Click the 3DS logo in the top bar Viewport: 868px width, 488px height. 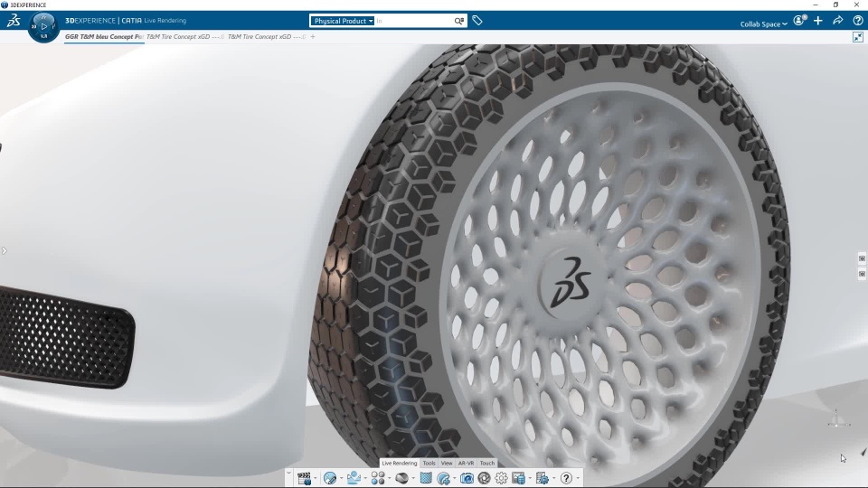(x=14, y=21)
